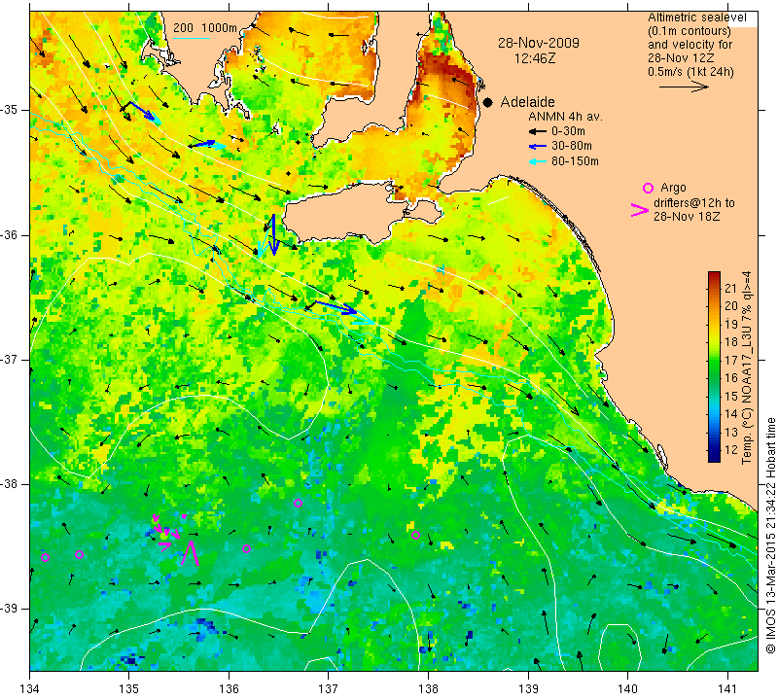
Task: Click the magenta drifters chevron in legend
Action: (x=639, y=210)
